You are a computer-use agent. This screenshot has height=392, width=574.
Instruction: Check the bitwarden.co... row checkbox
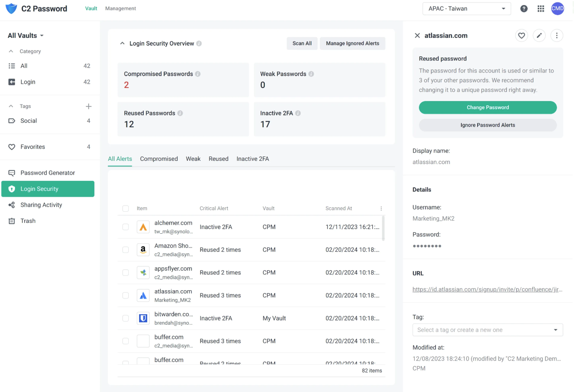pos(126,318)
